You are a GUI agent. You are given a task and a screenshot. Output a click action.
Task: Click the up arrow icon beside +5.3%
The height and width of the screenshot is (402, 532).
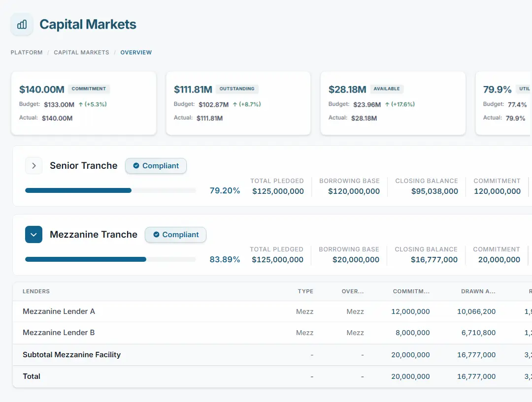[81, 104]
